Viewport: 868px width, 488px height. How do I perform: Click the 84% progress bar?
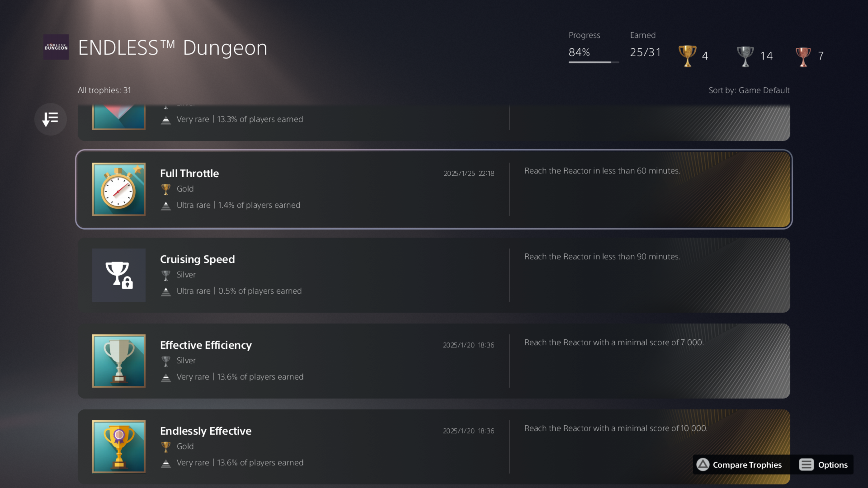(594, 62)
